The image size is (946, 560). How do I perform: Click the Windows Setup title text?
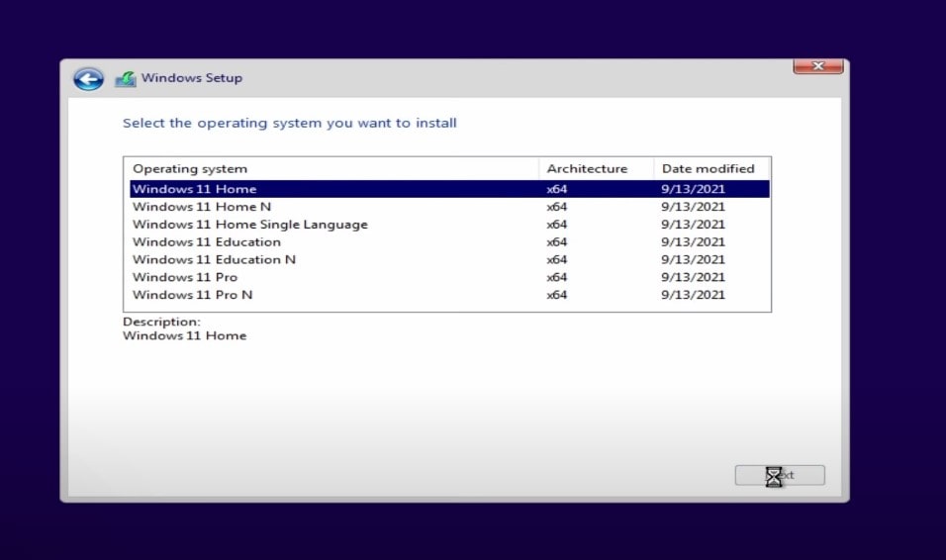point(191,78)
